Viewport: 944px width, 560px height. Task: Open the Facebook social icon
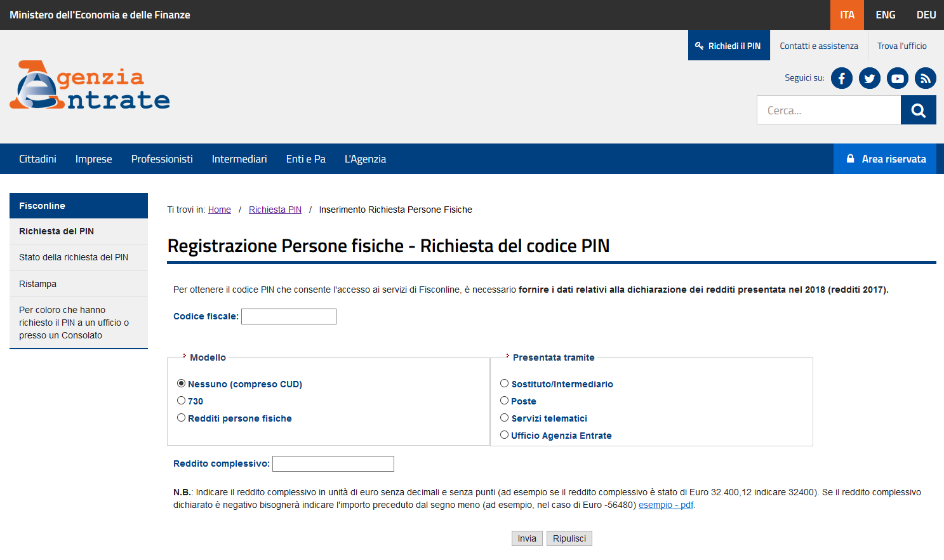pos(841,78)
